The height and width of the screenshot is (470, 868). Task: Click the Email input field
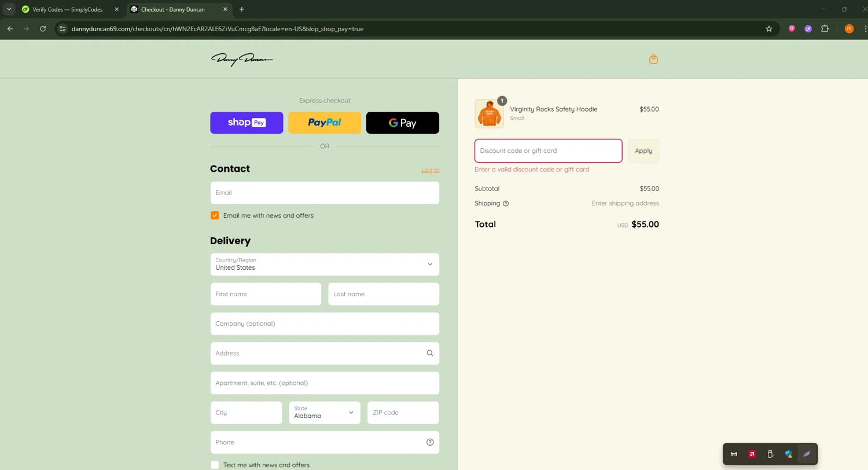pos(325,193)
